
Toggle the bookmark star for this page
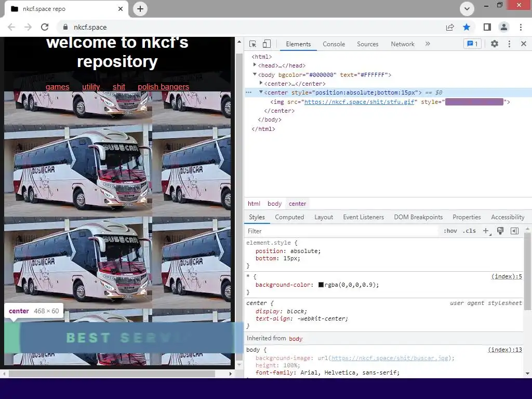[467, 27]
